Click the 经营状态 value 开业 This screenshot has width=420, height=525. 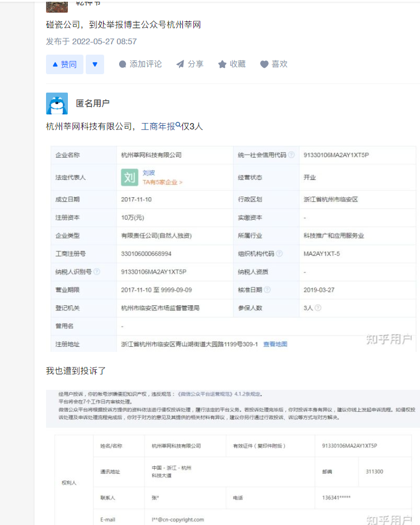click(x=310, y=178)
